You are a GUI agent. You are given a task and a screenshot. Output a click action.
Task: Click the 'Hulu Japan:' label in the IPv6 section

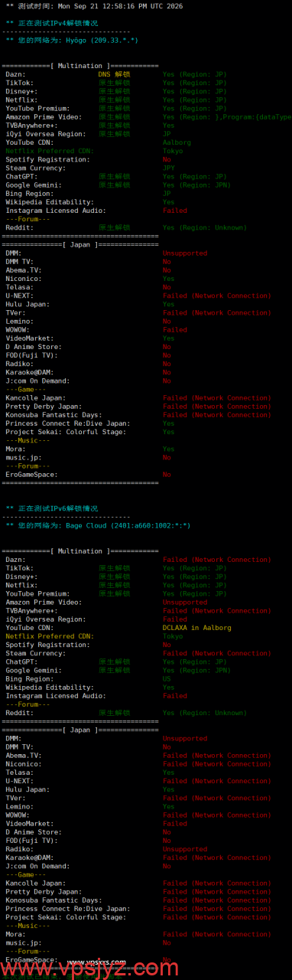[28, 789]
